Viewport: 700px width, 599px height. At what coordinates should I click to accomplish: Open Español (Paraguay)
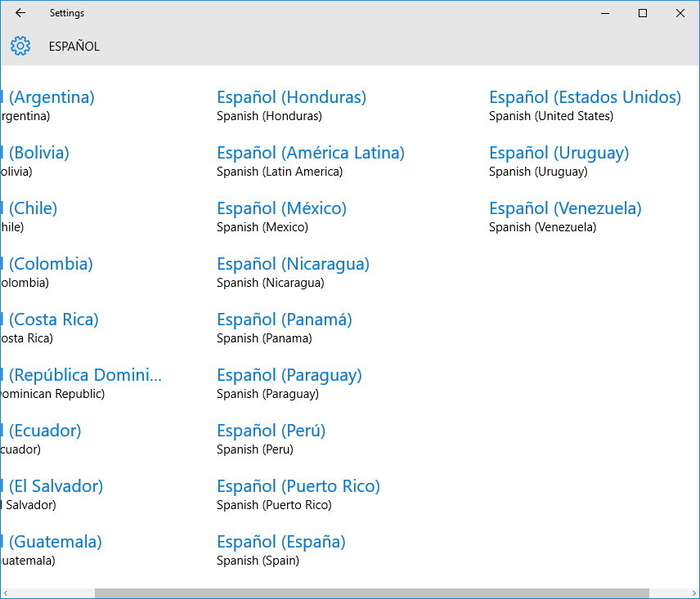(289, 374)
